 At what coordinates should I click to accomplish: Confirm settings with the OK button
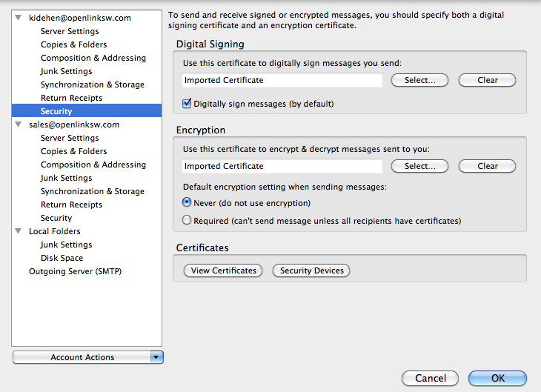(497, 378)
